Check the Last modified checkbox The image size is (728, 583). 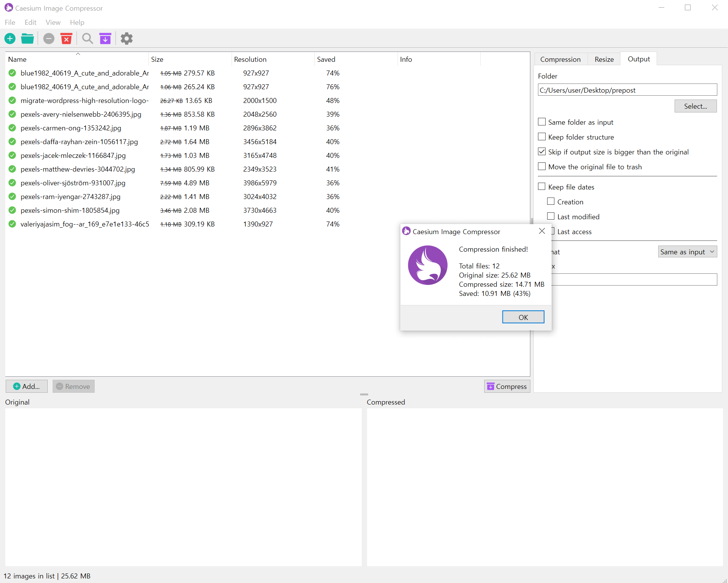[x=551, y=216]
